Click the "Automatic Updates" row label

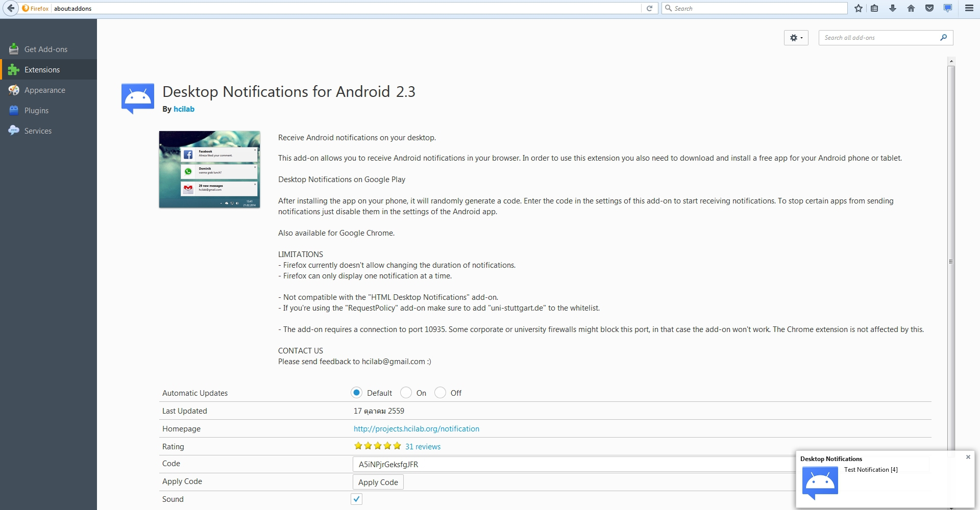coord(195,393)
